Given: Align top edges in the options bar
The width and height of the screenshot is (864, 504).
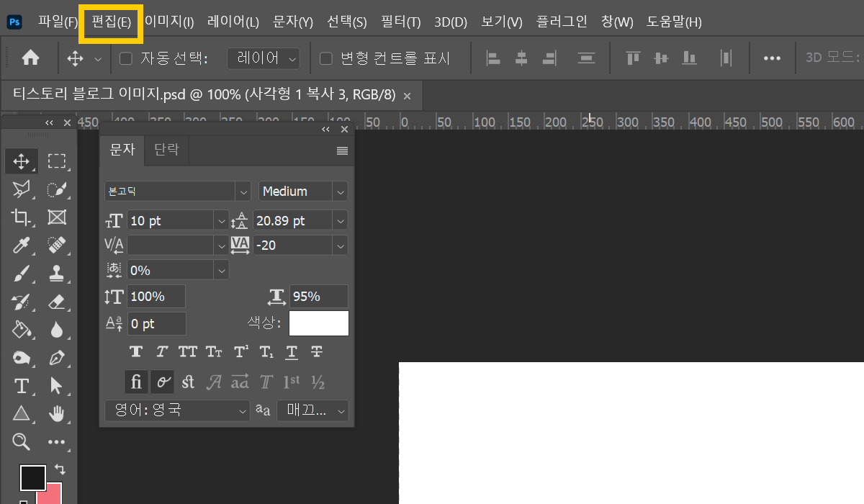Looking at the screenshot, I should [633, 58].
